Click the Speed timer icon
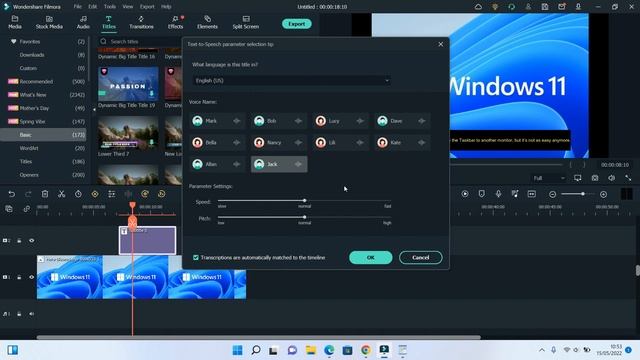 click(x=78, y=194)
